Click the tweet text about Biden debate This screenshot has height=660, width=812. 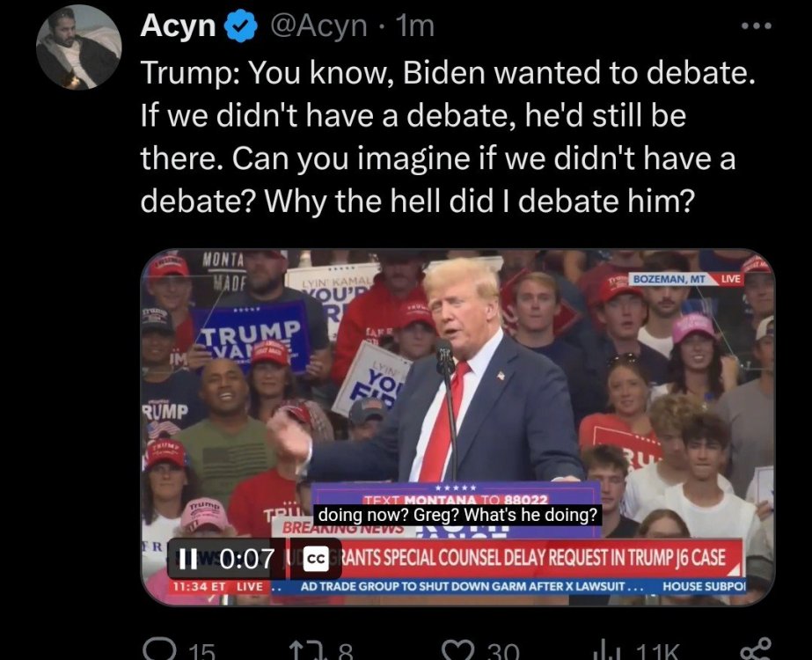[x=448, y=136]
